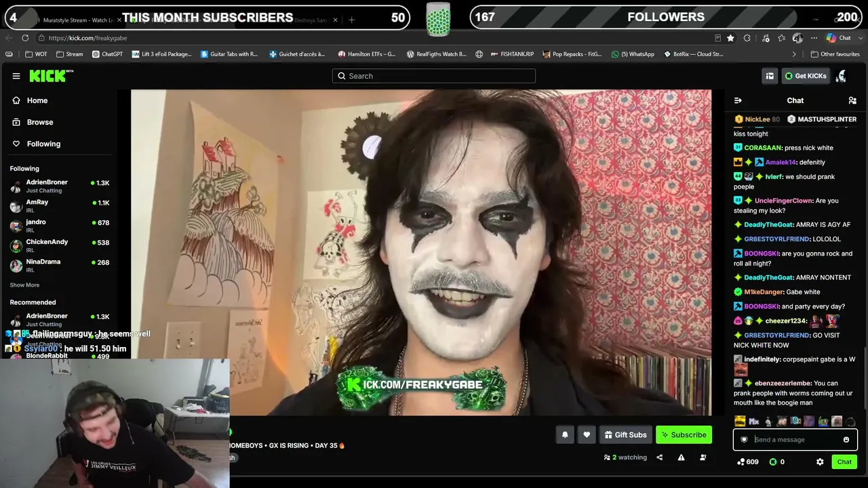Report the stream with warning icon
Screen dimensions: 868x488
(681, 457)
